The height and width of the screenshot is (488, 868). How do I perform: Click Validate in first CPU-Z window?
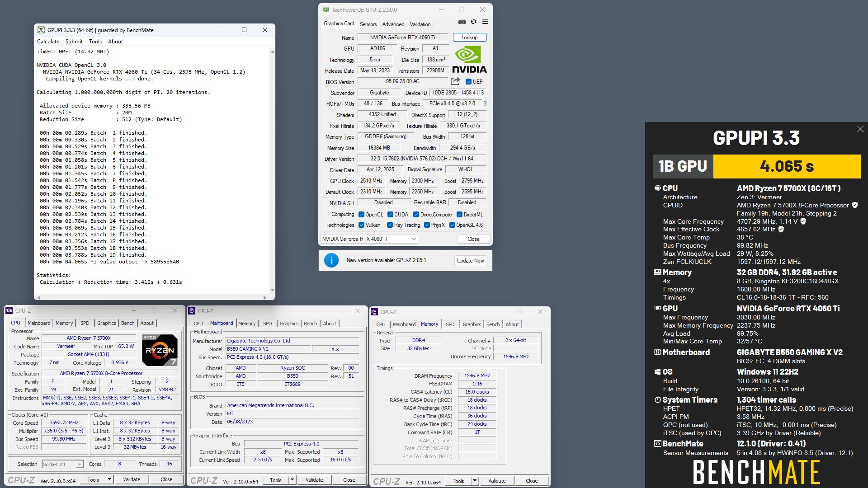click(132, 479)
